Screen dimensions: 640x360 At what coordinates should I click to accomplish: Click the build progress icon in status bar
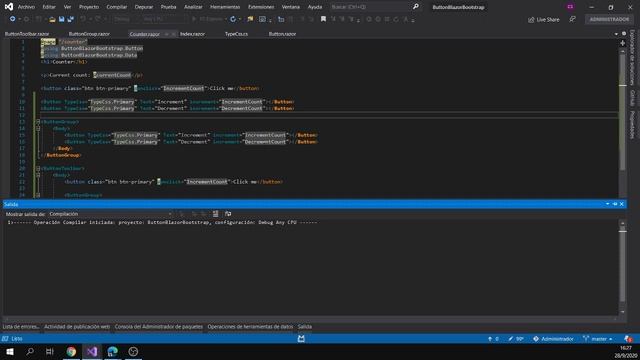(301, 339)
